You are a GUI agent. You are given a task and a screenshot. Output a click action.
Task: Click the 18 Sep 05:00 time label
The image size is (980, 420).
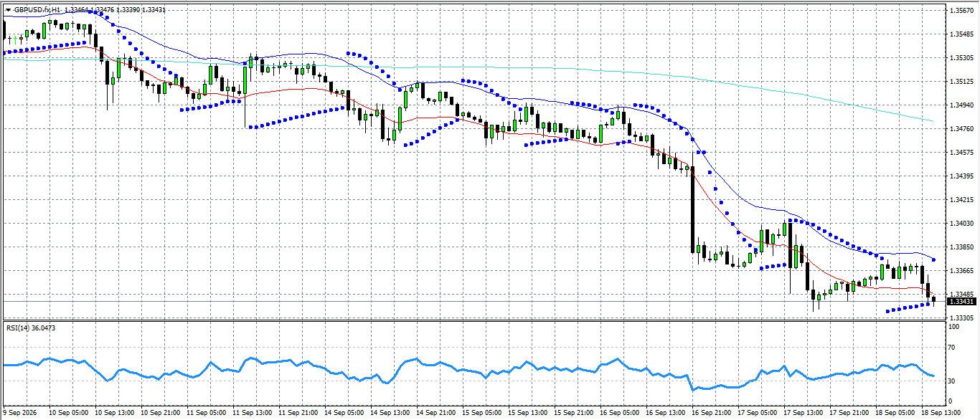(x=895, y=414)
